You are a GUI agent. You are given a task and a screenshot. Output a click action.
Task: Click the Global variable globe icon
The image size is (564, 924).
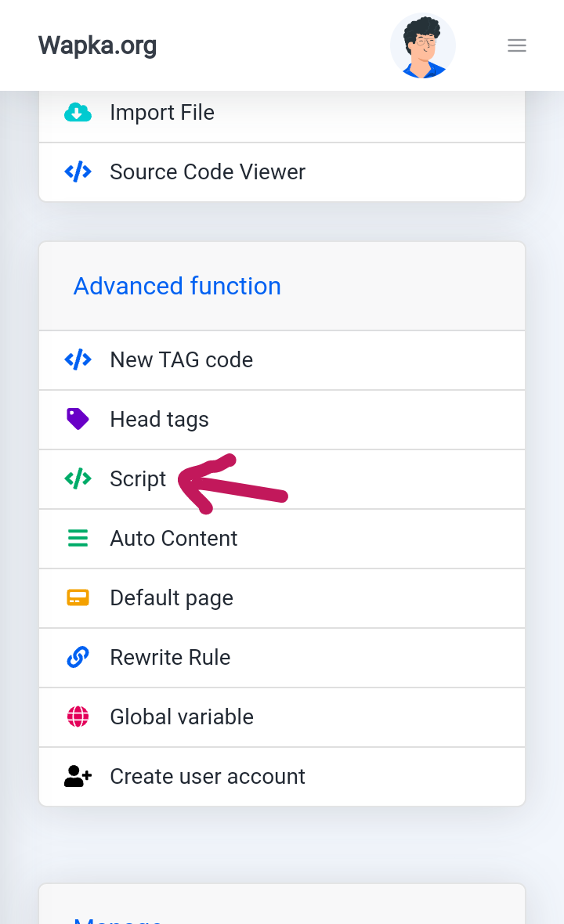point(78,717)
